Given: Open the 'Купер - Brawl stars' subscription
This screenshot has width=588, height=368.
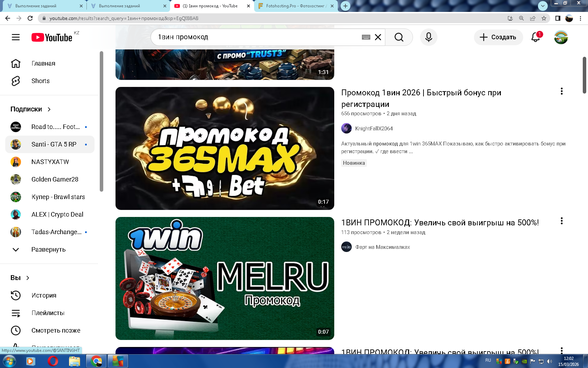Looking at the screenshot, I should (50, 197).
